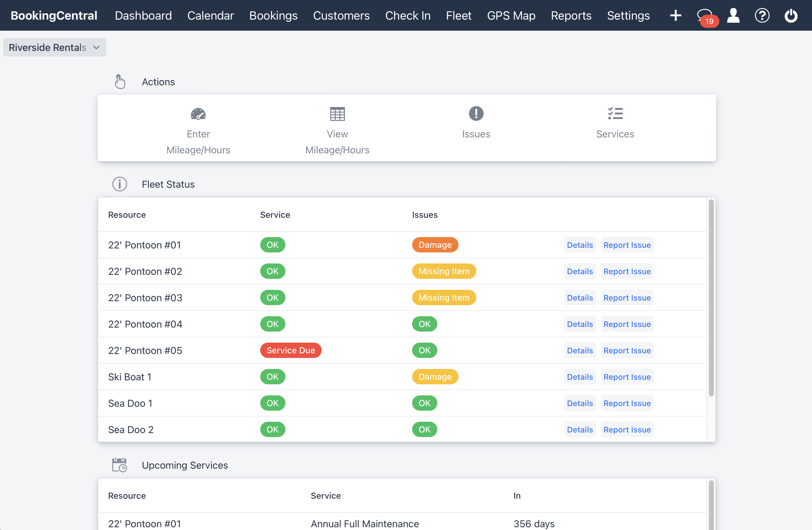
Task: Open Details for Sea Doo 2
Action: coord(580,429)
